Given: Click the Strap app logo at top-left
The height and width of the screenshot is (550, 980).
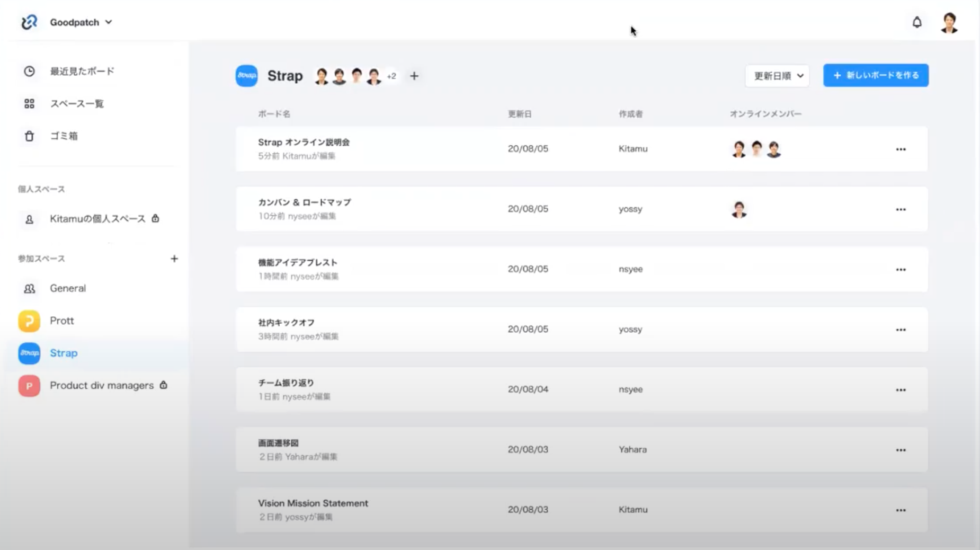Looking at the screenshot, I should [x=29, y=22].
